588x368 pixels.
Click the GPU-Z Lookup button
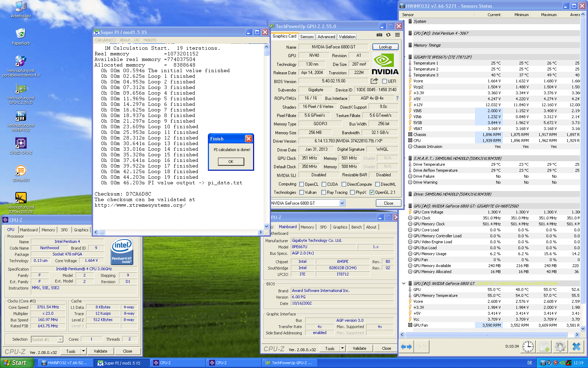pyautogui.click(x=385, y=47)
